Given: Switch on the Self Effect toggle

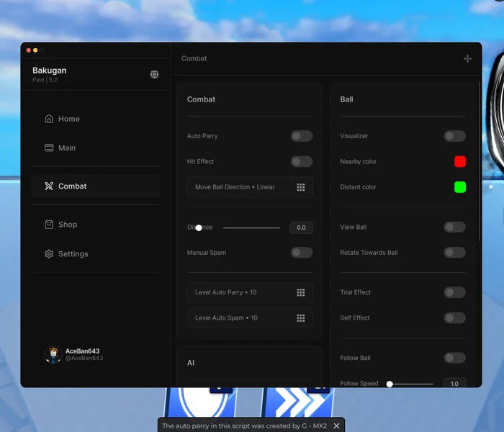Looking at the screenshot, I should pos(454,318).
